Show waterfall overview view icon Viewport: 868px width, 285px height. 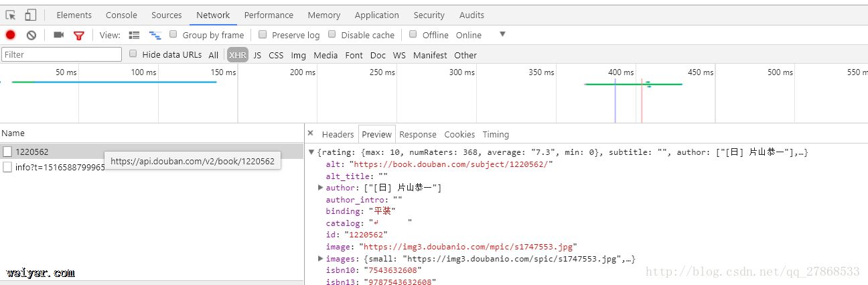click(155, 35)
